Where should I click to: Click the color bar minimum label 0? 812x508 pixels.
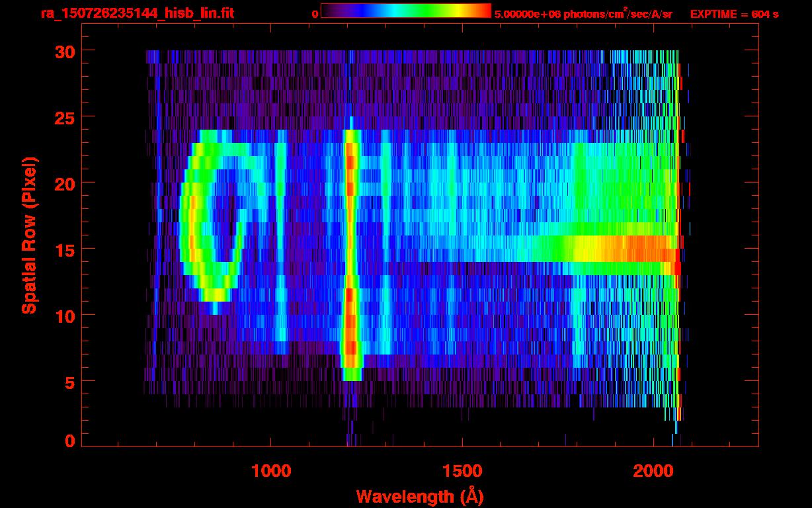[315, 14]
